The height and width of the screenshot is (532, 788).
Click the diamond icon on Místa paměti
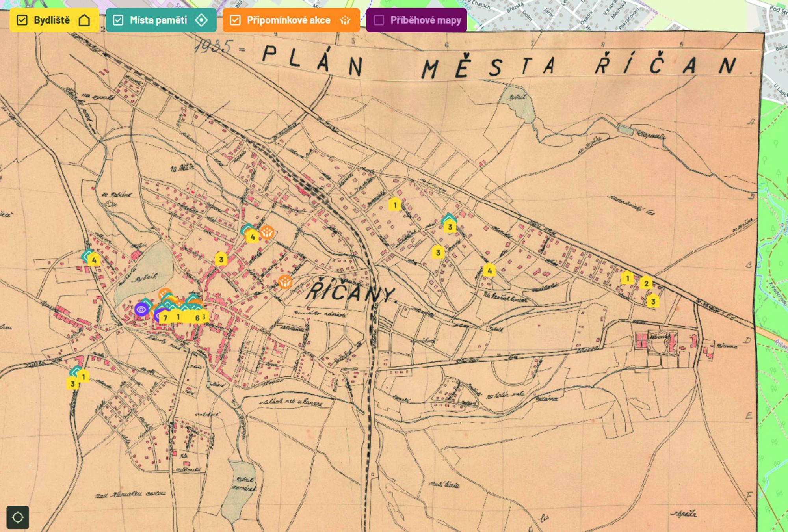tap(201, 20)
